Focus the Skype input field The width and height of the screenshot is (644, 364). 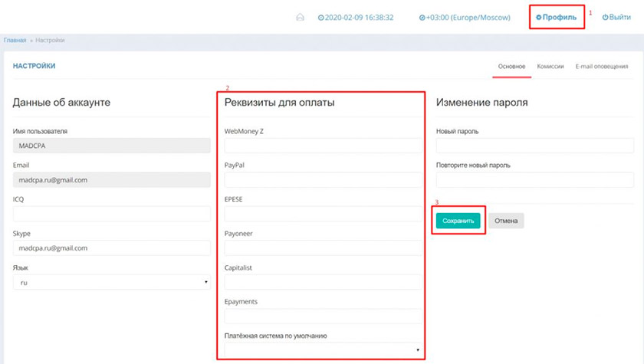[112, 248]
